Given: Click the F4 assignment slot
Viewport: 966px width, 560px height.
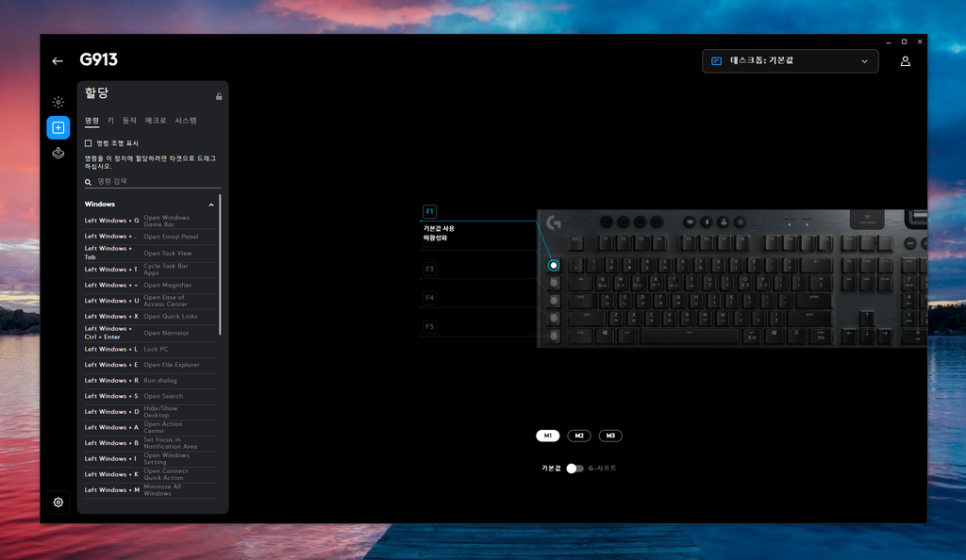Looking at the screenshot, I should click(429, 298).
